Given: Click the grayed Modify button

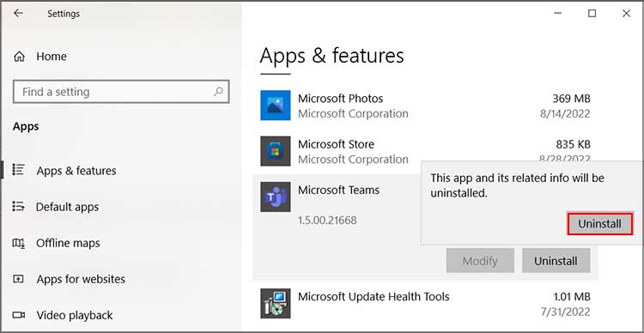Looking at the screenshot, I should [x=480, y=260].
